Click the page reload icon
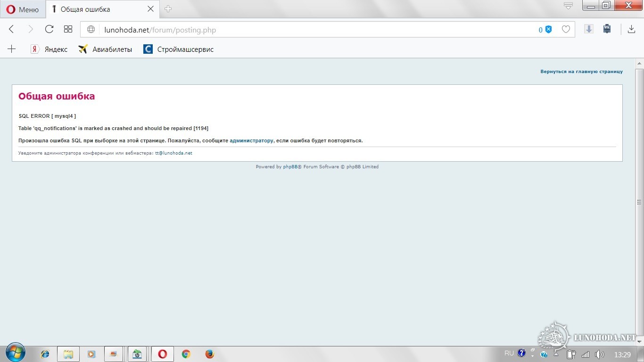The image size is (644, 362). [x=49, y=29]
